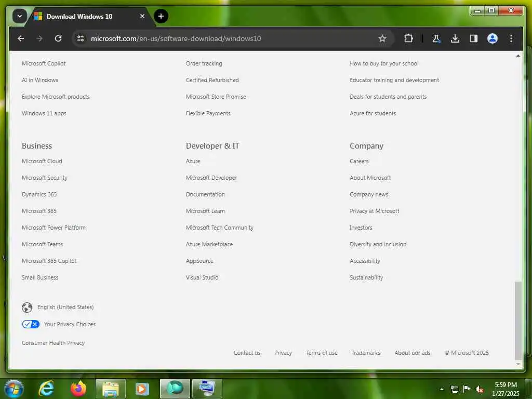
Task: Open Explore Microsoft products link
Action: coord(56,97)
